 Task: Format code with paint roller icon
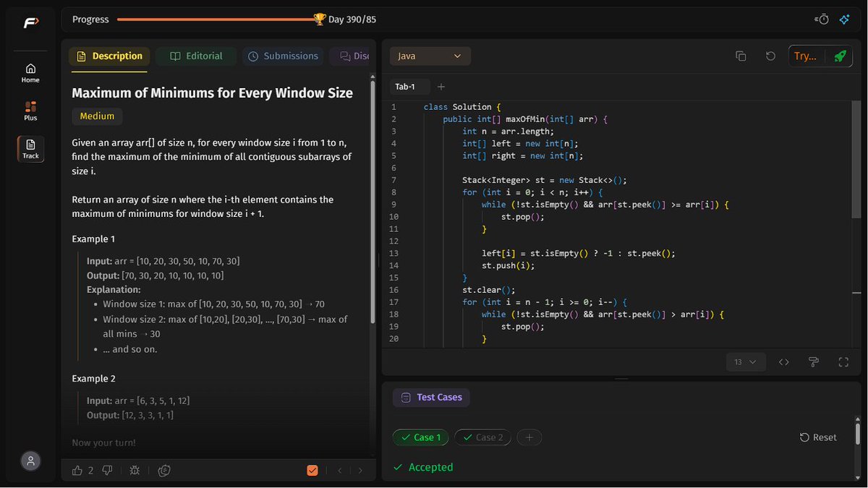point(813,361)
